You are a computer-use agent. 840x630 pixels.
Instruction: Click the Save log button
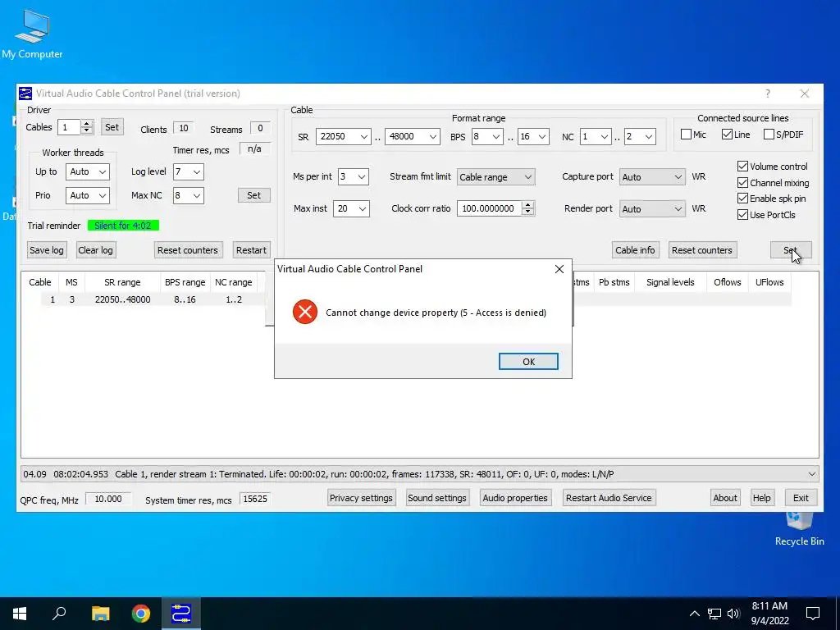point(47,250)
